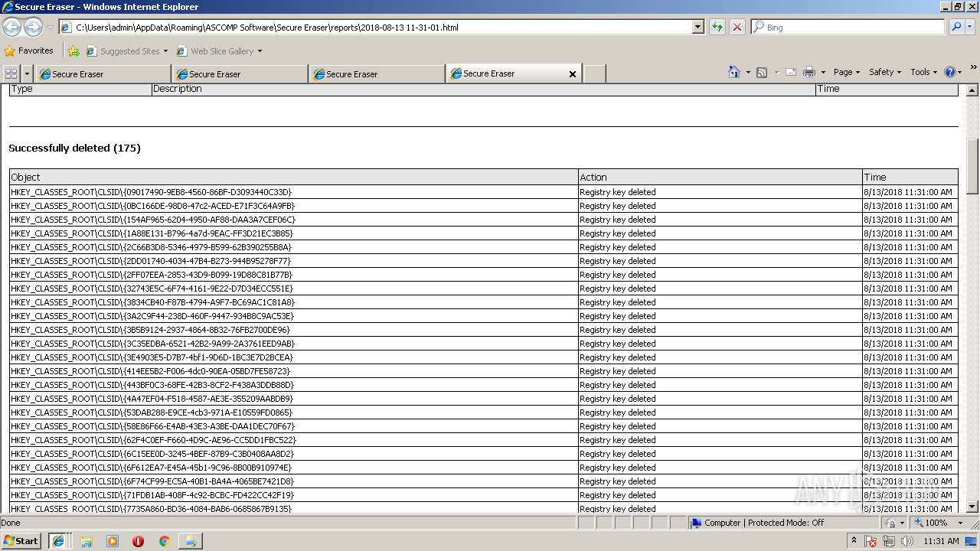The width and height of the screenshot is (980, 551).
Task: Click the Read Mail envelope icon
Action: 791,72
